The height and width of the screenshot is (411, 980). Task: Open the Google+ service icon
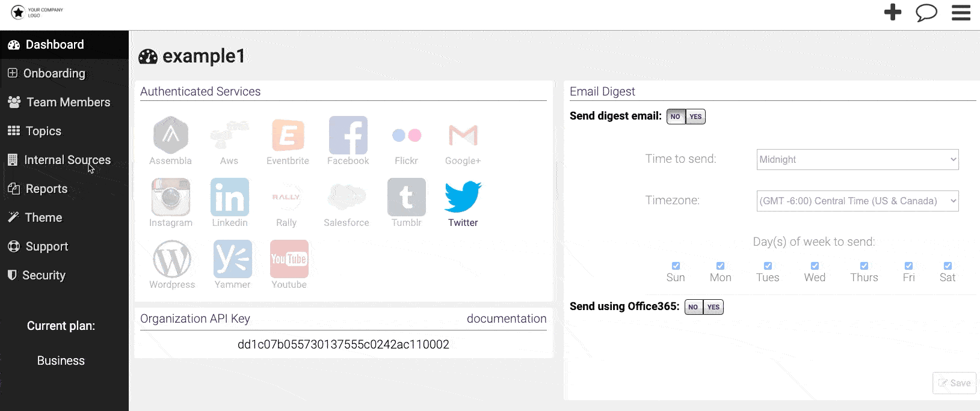click(463, 135)
